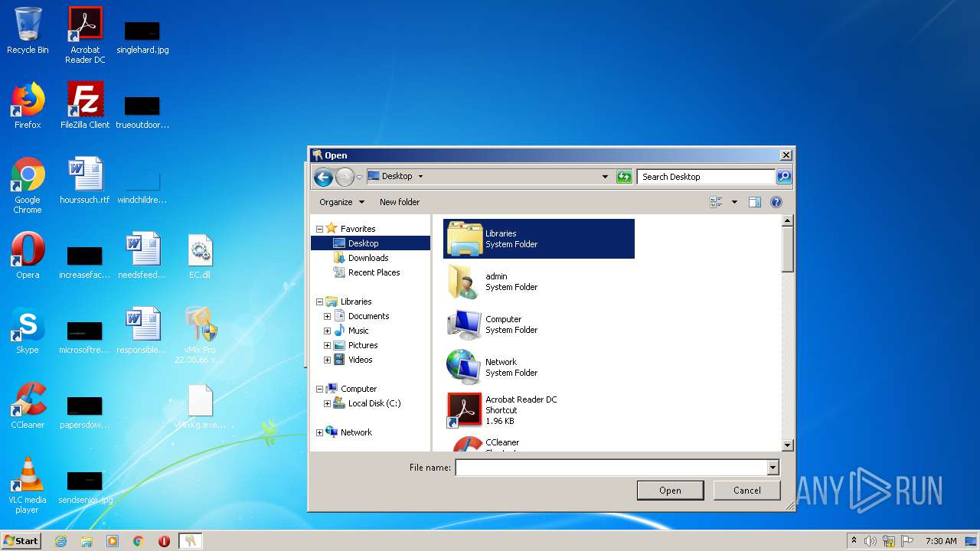Collapse the Favorites tree group

point(319,229)
